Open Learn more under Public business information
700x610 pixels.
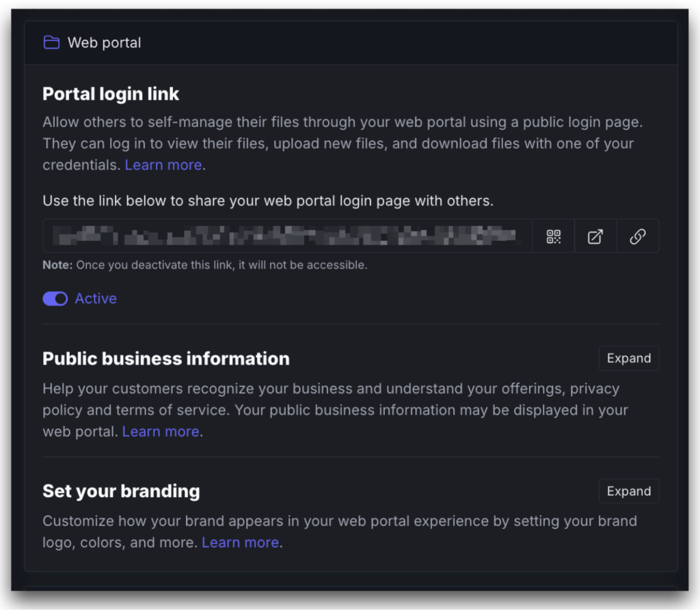(161, 431)
